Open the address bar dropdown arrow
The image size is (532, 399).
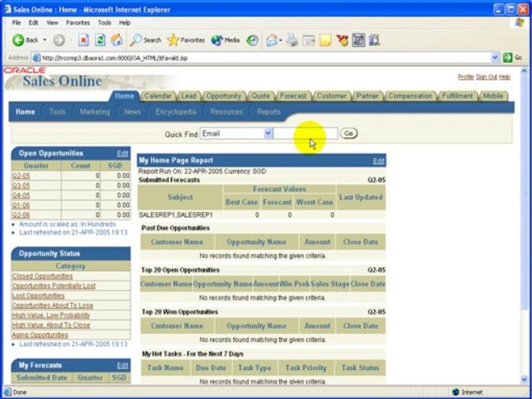coord(495,58)
